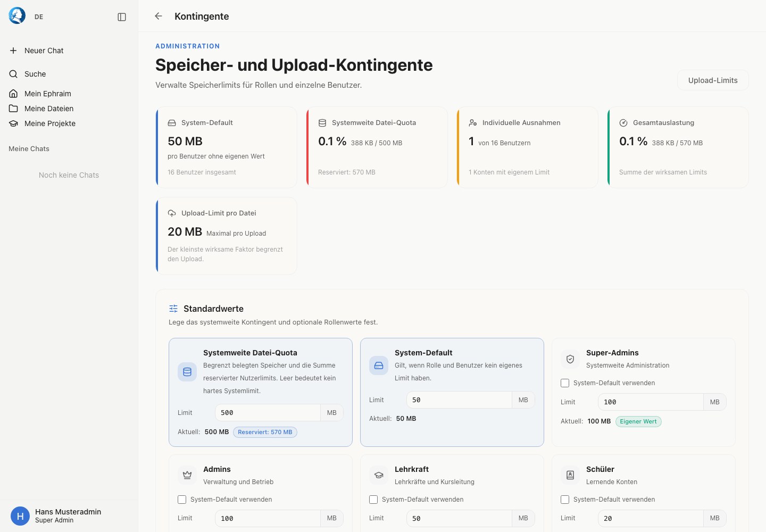766x532 pixels.
Task: Click the drive icon in System-Default summary card
Action: pos(172,123)
